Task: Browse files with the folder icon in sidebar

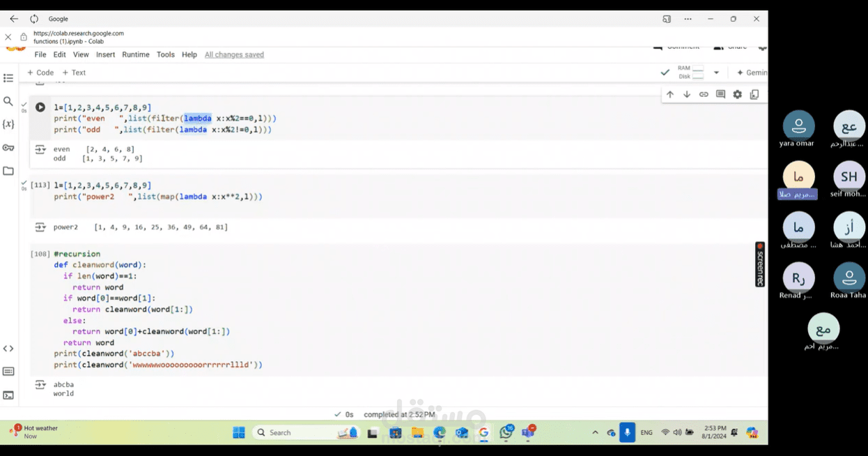Action: click(x=8, y=170)
